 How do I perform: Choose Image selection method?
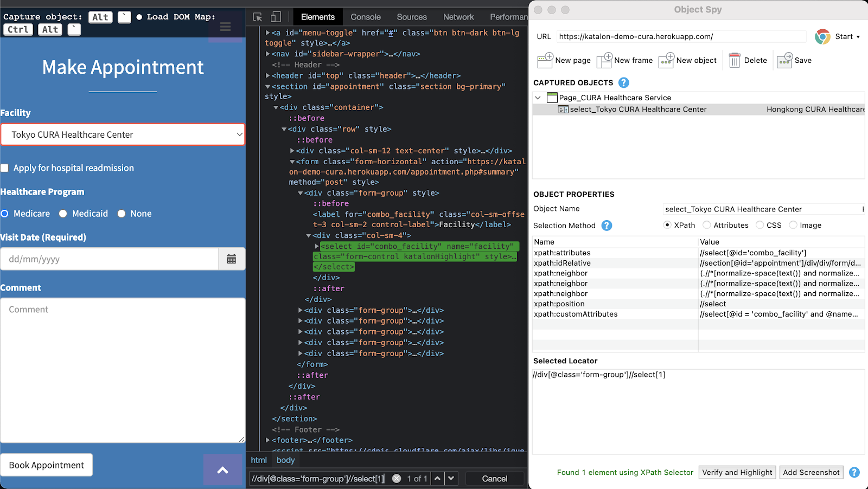793,225
